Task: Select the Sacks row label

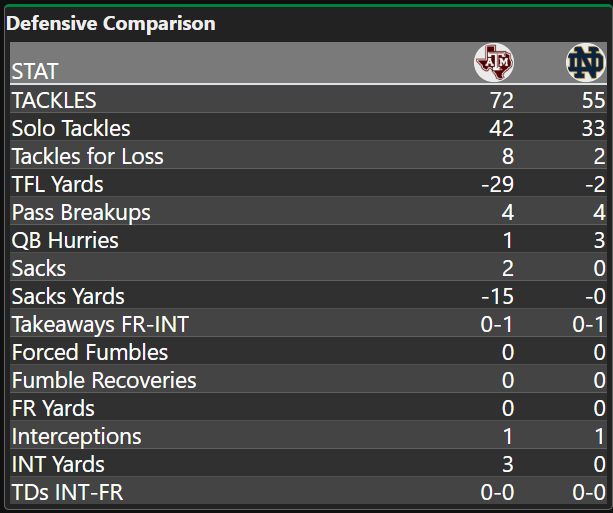Action: [39, 268]
